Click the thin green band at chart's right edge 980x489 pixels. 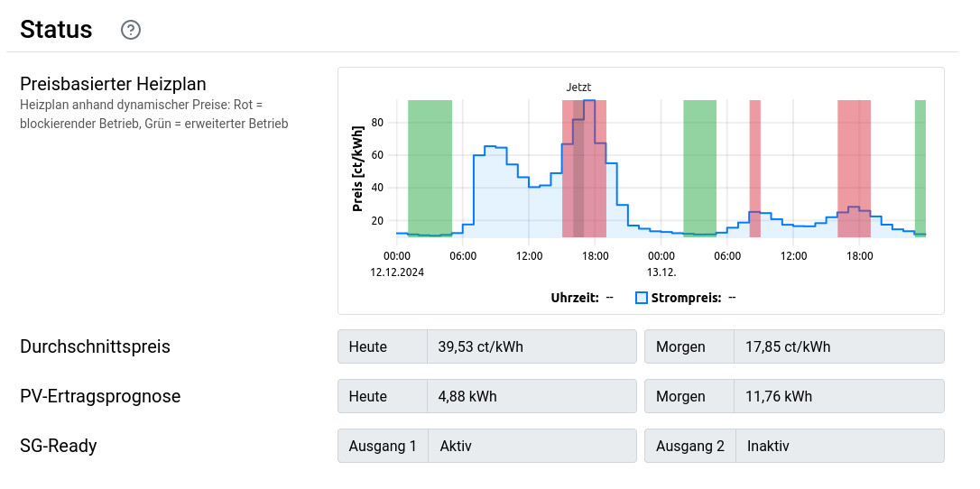pos(920,168)
